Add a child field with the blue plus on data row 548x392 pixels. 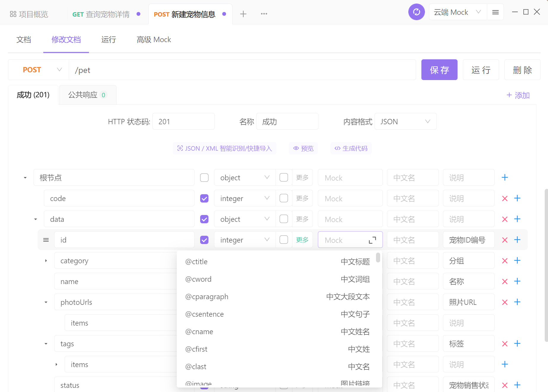coord(517,219)
